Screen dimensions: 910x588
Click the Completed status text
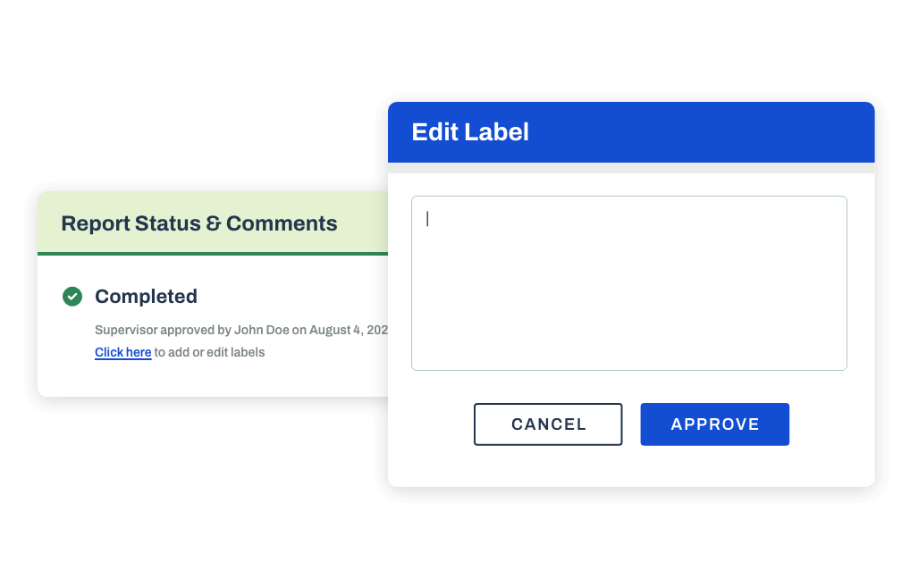click(x=146, y=296)
